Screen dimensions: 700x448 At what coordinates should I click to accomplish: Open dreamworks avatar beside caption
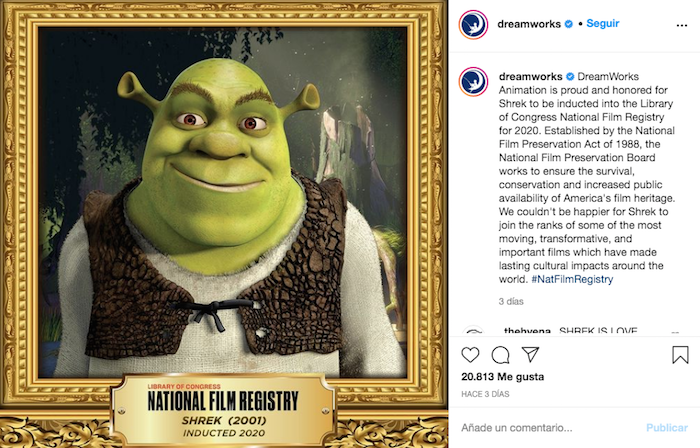click(473, 82)
